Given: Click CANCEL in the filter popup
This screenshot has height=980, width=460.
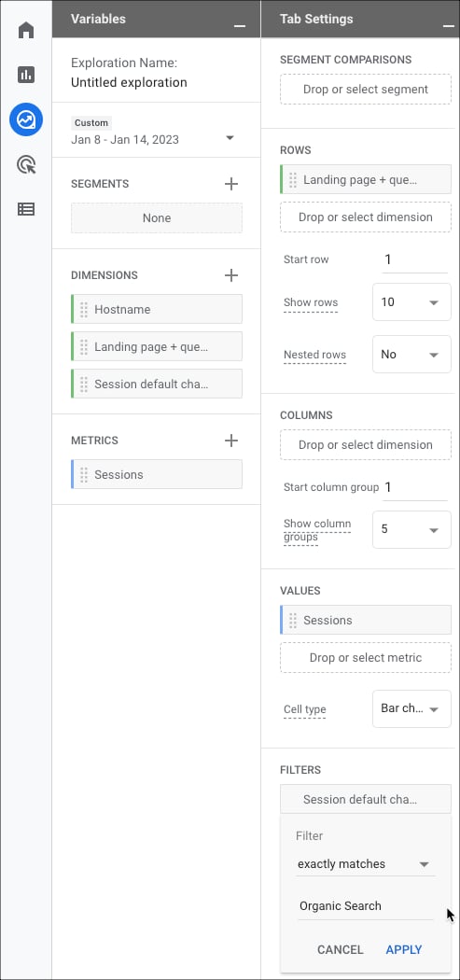Looking at the screenshot, I should [x=340, y=949].
